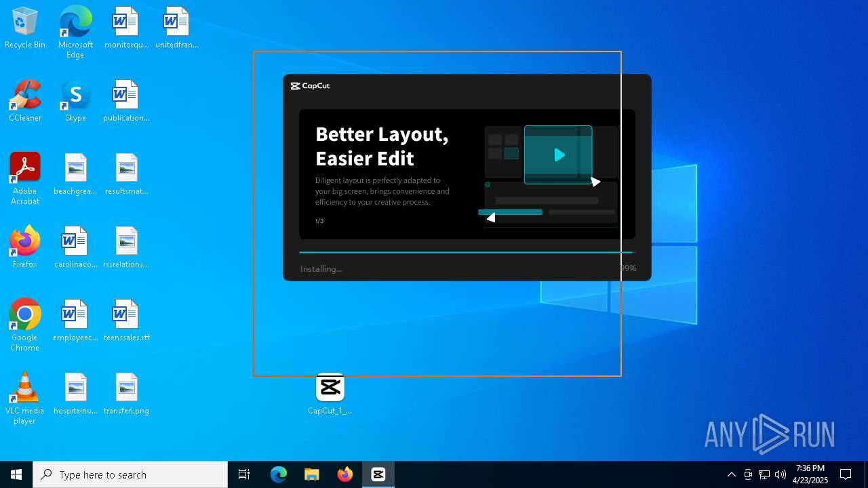The height and width of the screenshot is (488, 868).
Task: Open Skype desktop shortcut
Action: click(75, 102)
